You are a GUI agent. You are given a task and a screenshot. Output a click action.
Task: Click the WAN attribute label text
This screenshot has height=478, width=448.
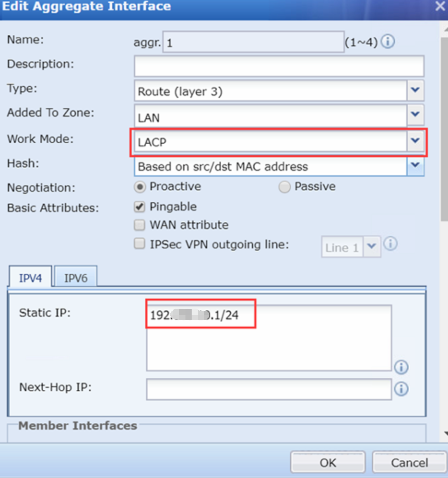click(189, 225)
